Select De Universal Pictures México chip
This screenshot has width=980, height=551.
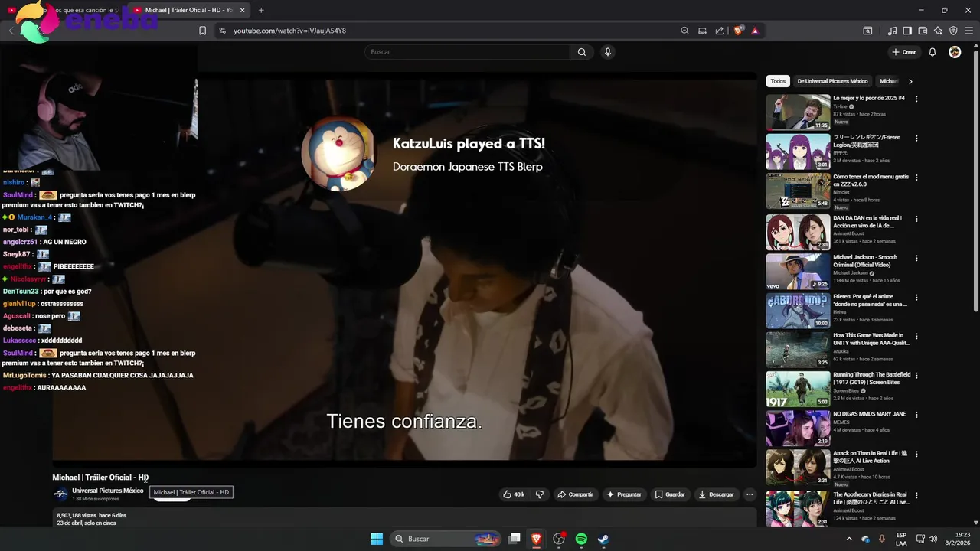click(832, 81)
